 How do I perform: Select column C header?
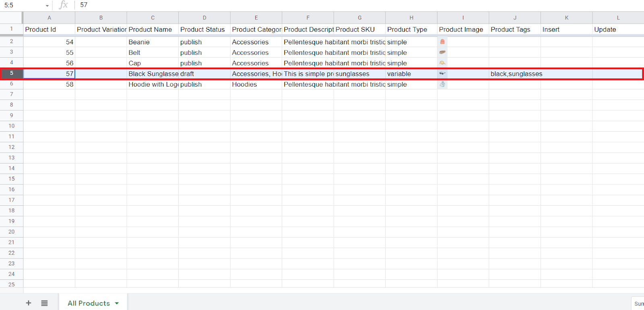153,18
